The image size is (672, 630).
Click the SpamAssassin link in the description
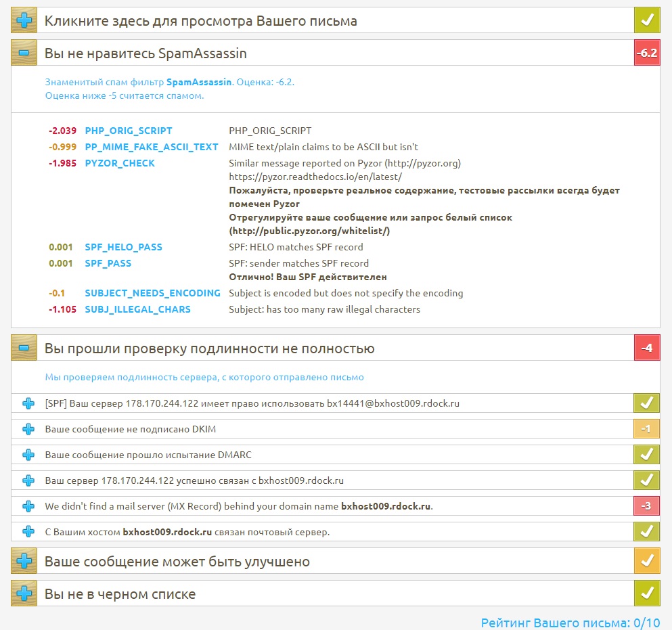coord(199,82)
